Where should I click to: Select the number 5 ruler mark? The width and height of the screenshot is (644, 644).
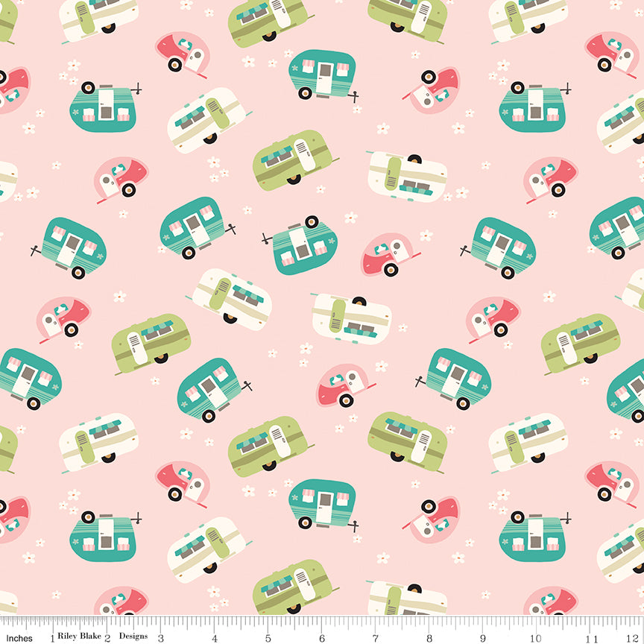click(268, 637)
